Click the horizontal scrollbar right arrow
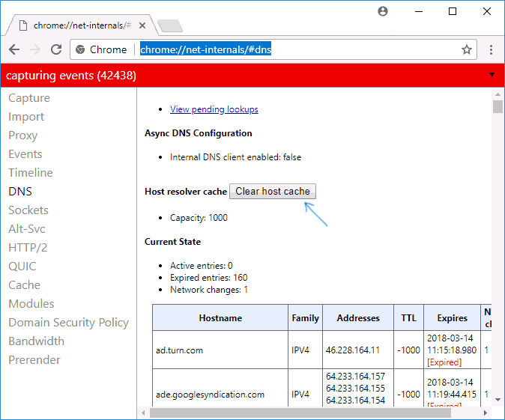 [x=485, y=413]
